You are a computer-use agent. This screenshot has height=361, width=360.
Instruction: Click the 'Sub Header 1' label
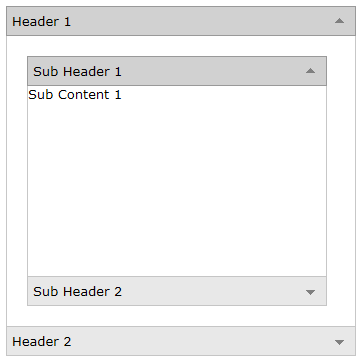pyautogui.click(x=77, y=72)
